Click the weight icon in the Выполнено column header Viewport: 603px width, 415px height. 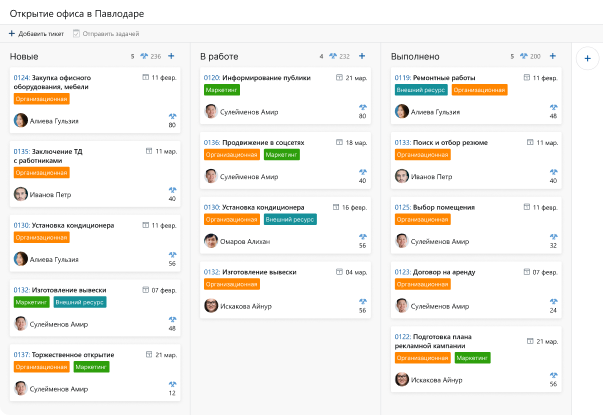click(522, 57)
